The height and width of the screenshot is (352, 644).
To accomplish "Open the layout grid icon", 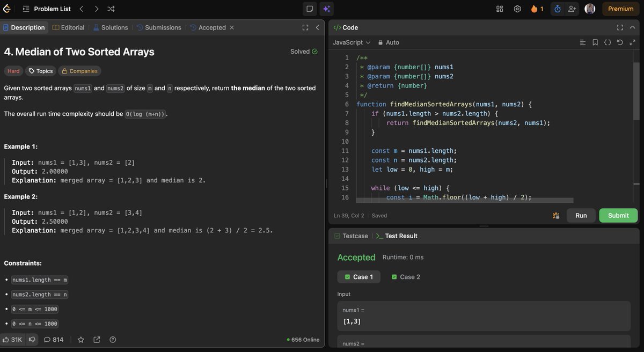I will point(500,9).
